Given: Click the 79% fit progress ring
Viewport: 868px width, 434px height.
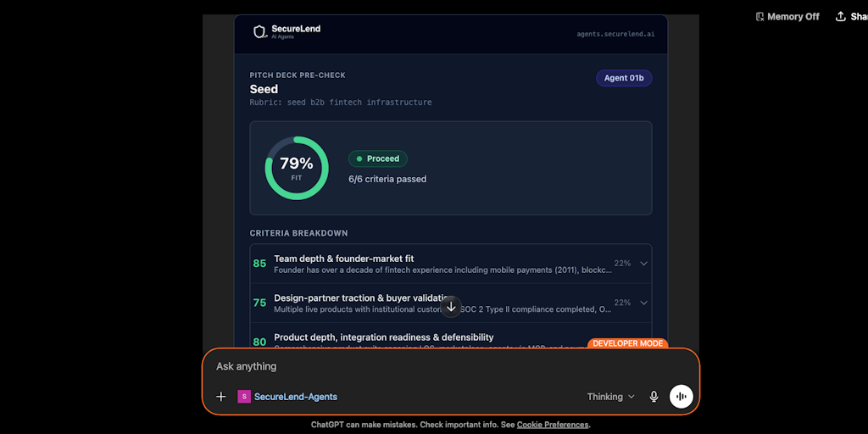Looking at the screenshot, I should 297,168.
